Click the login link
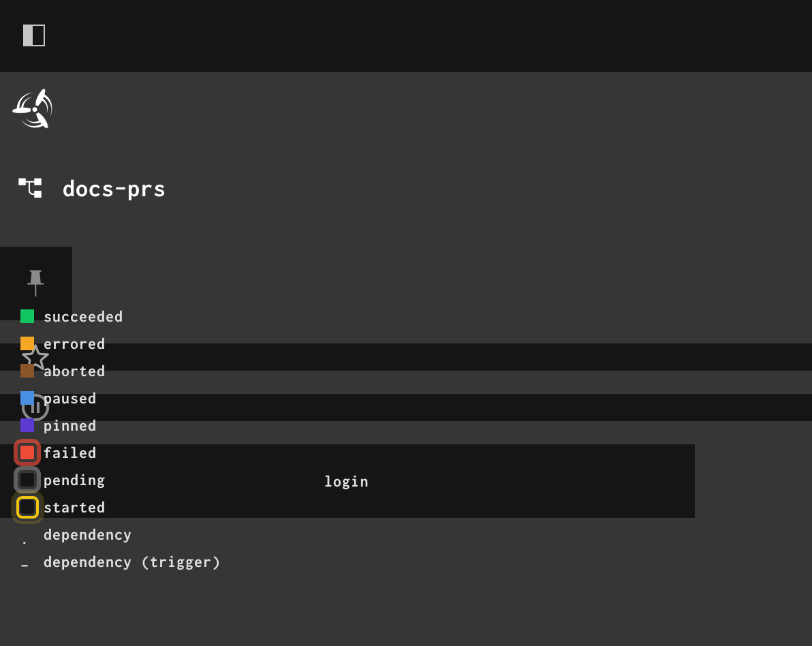The image size is (812, 646). (347, 481)
